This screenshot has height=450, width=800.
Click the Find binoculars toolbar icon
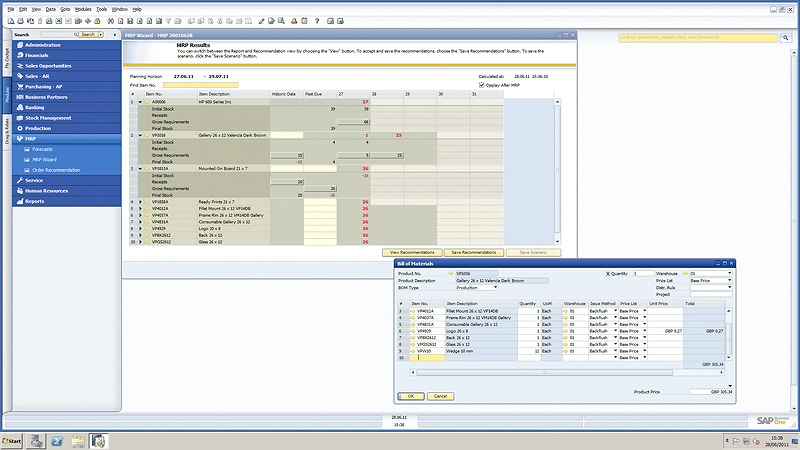click(x=110, y=21)
